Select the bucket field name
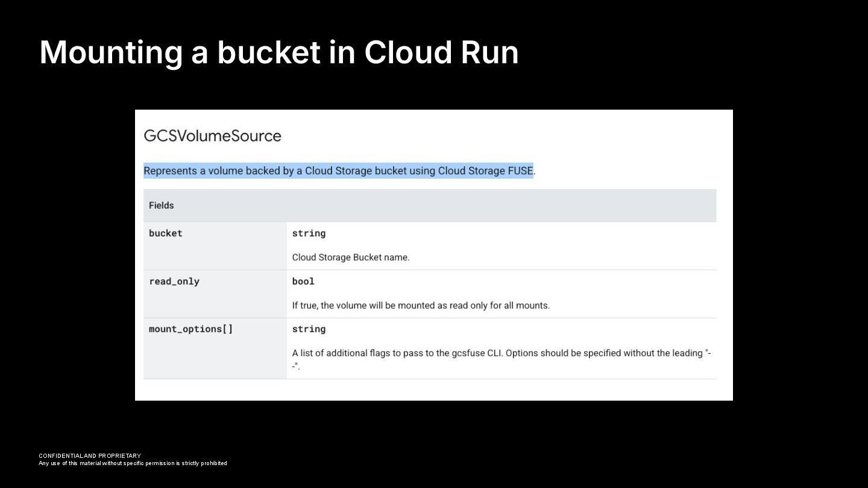 click(166, 233)
